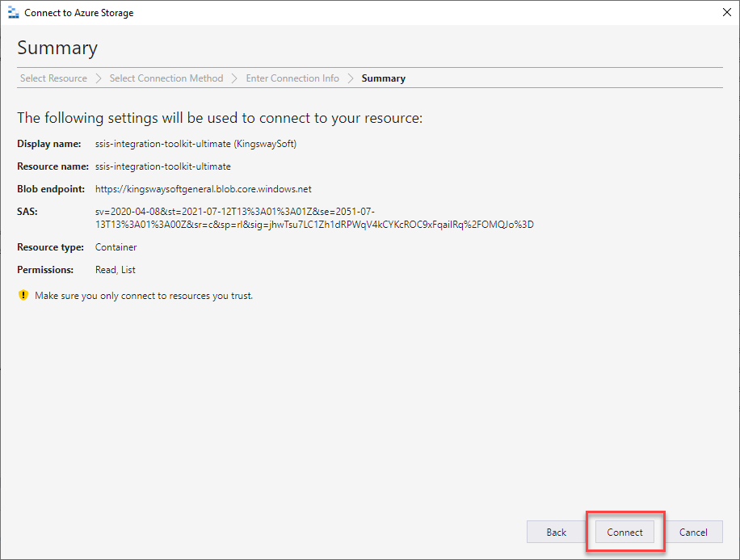
Task: Click the Read, List permissions value
Action: click(116, 270)
